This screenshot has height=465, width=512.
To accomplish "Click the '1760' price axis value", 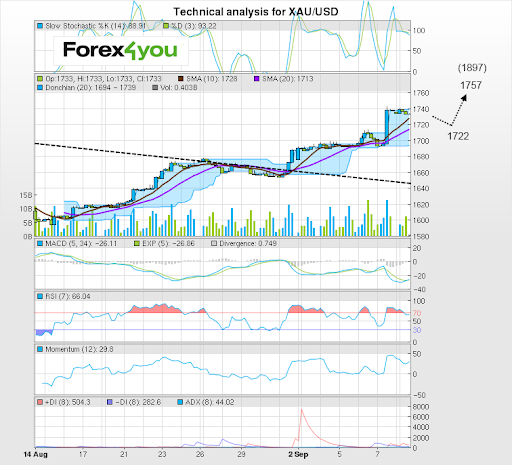I will click(x=421, y=93).
